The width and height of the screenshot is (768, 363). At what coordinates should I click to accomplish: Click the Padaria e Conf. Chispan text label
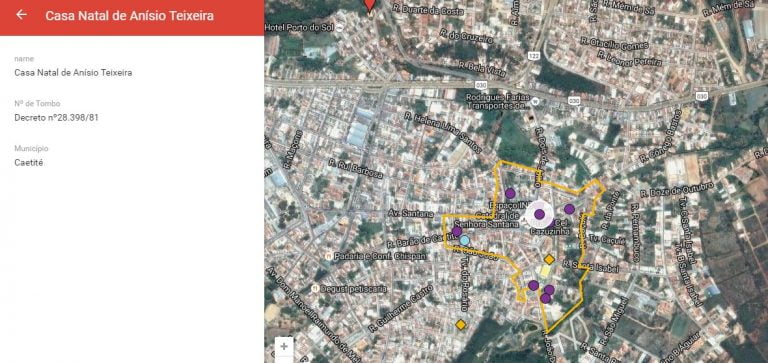[381, 256]
